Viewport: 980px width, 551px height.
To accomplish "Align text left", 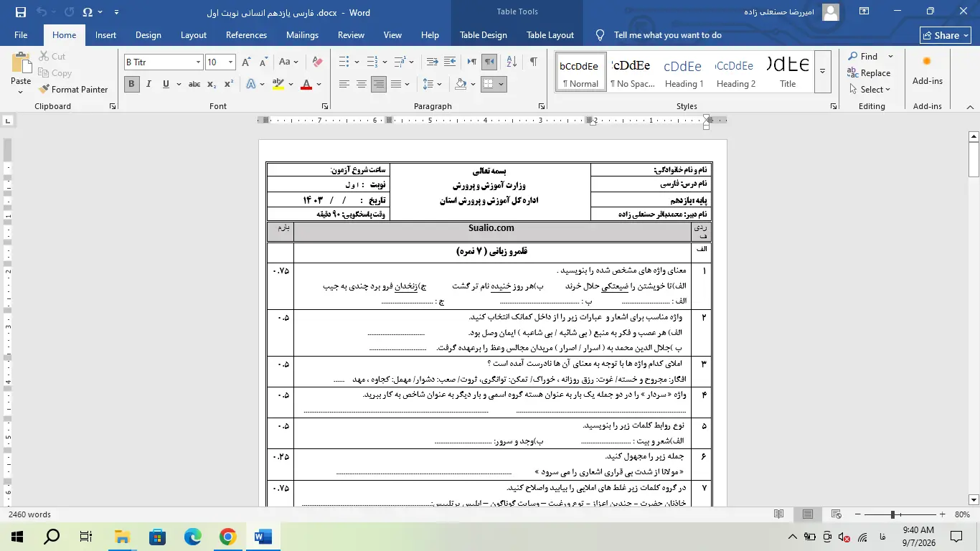I will click(344, 84).
